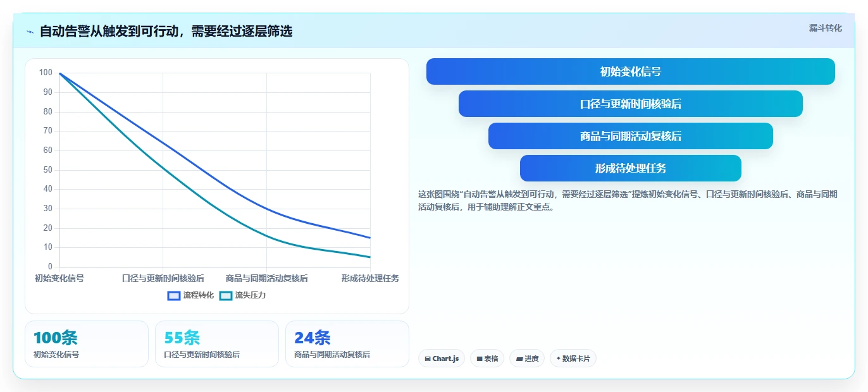Click the 流失压力 legend label text

(x=251, y=295)
